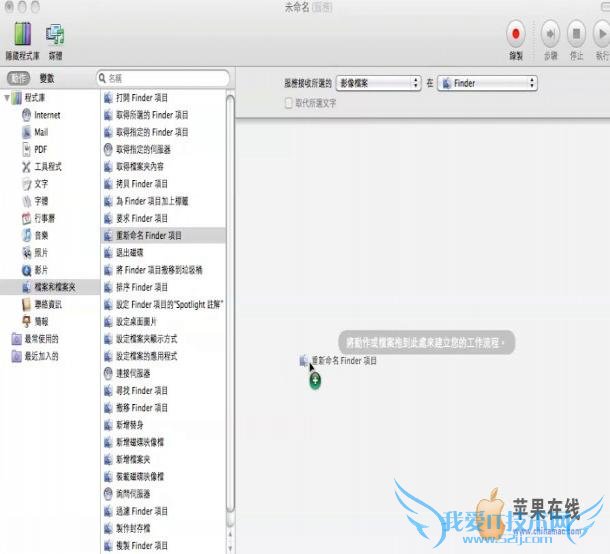The width and height of the screenshot is (610, 554).
Task: Toggle the 取代所選文字 checkbox
Action: pyautogui.click(x=288, y=103)
